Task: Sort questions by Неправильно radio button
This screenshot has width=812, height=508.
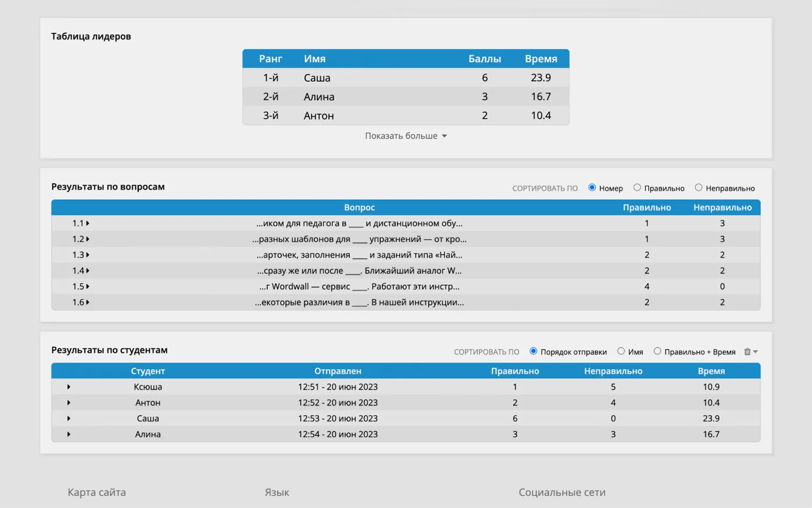Action: tap(699, 188)
